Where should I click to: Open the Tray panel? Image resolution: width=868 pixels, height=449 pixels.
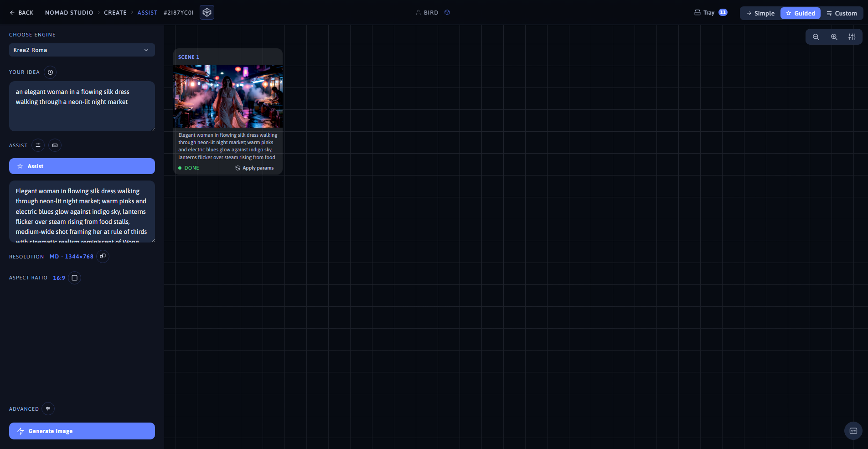711,13
